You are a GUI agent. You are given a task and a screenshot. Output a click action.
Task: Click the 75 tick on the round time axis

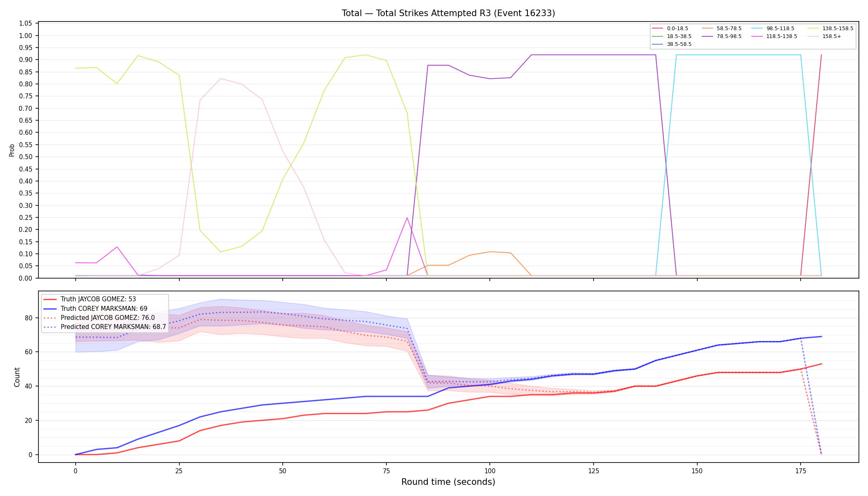pos(386,470)
